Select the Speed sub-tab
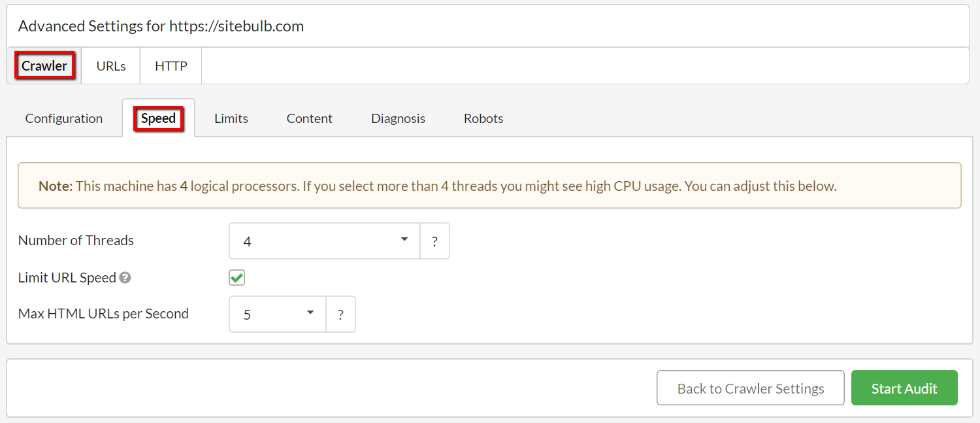Screen dimensions: 980x423 (158, 118)
